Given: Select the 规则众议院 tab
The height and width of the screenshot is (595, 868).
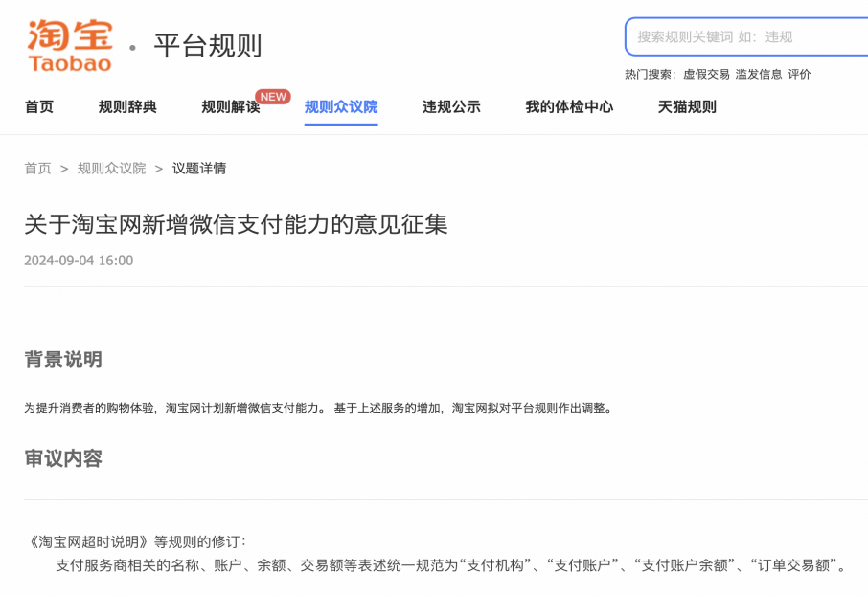Looking at the screenshot, I should 341,106.
